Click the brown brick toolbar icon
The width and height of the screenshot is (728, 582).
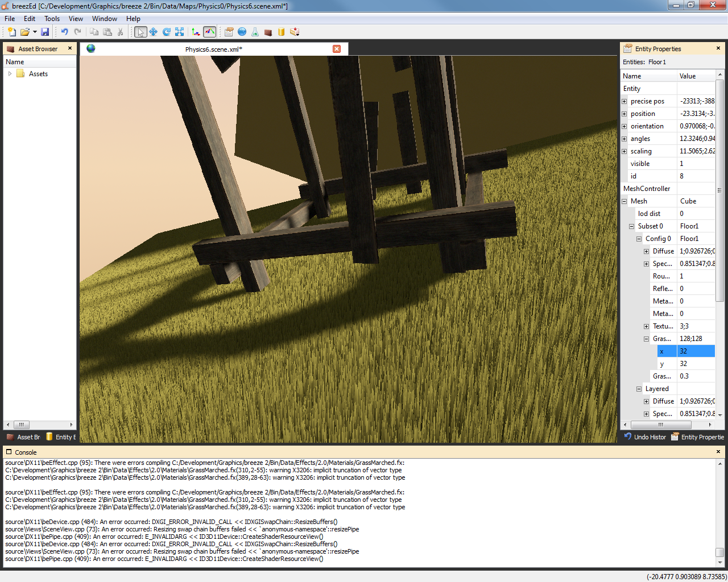pyautogui.click(x=268, y=32)
